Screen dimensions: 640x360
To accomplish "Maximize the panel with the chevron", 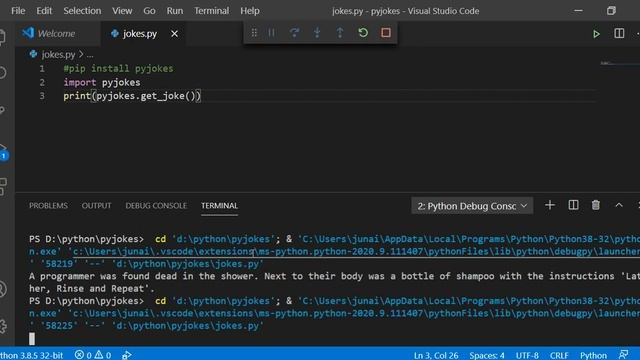I will point(619,205).
